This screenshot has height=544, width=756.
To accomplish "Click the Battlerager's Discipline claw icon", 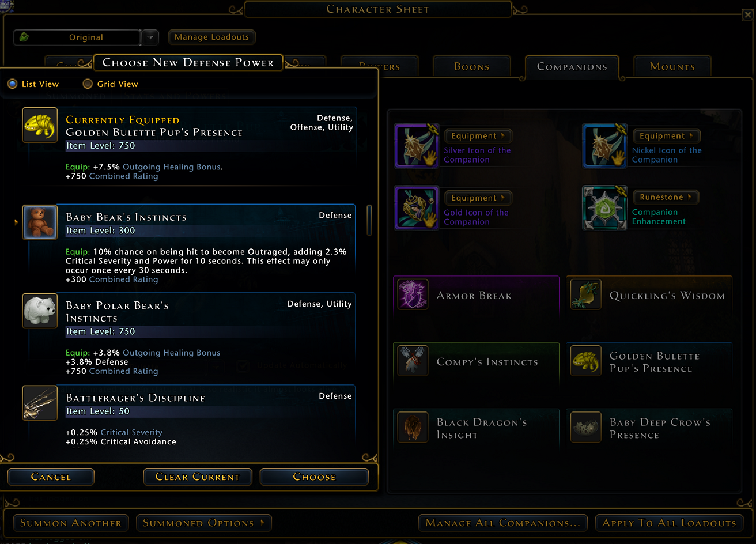I will 40,403.
